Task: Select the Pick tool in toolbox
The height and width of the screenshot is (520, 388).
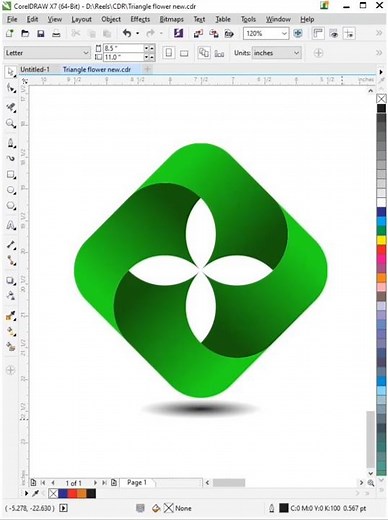Action: (x=10, y=72)
